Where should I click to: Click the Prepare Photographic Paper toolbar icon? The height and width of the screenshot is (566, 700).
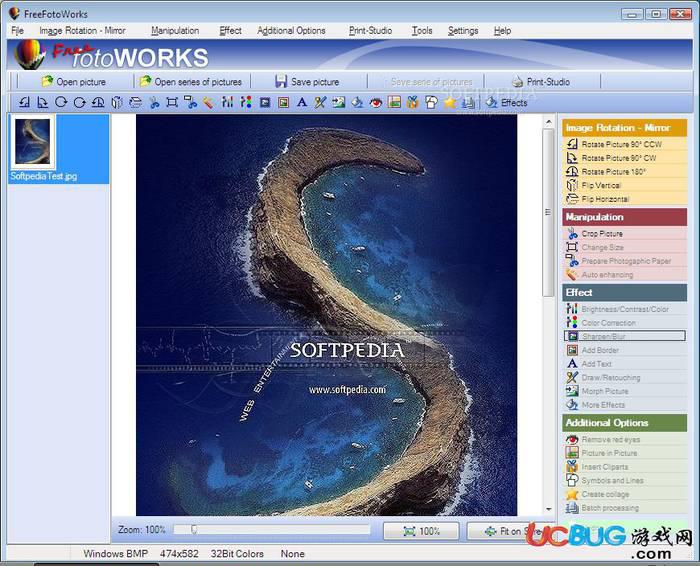191,103
